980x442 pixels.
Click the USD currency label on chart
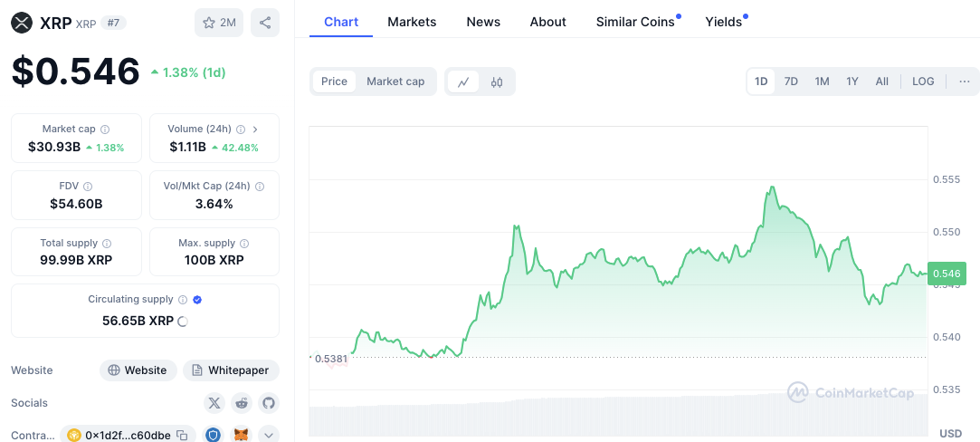click(x=951, y=433)
